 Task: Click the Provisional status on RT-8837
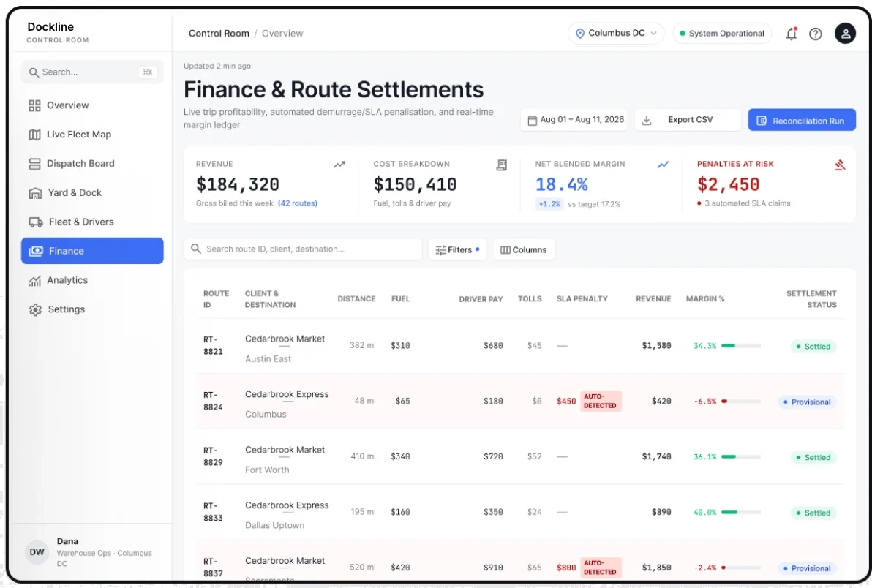[807, 568]
